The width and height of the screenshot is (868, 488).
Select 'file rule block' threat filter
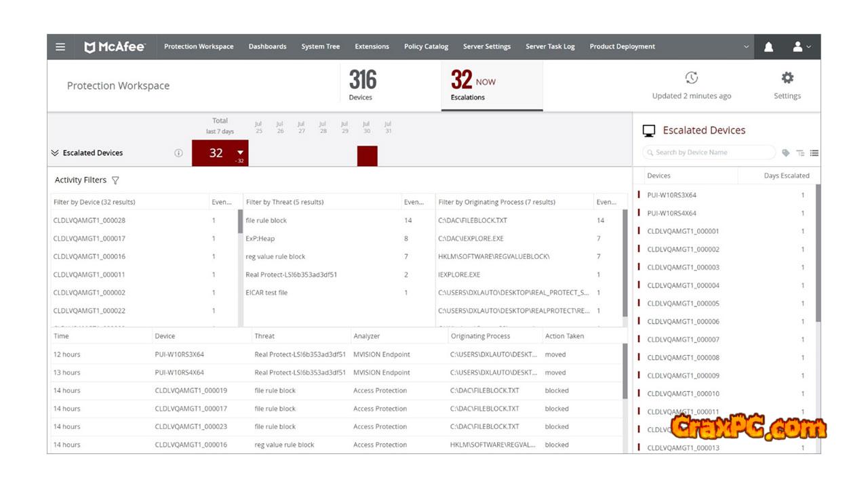point(267,220)
